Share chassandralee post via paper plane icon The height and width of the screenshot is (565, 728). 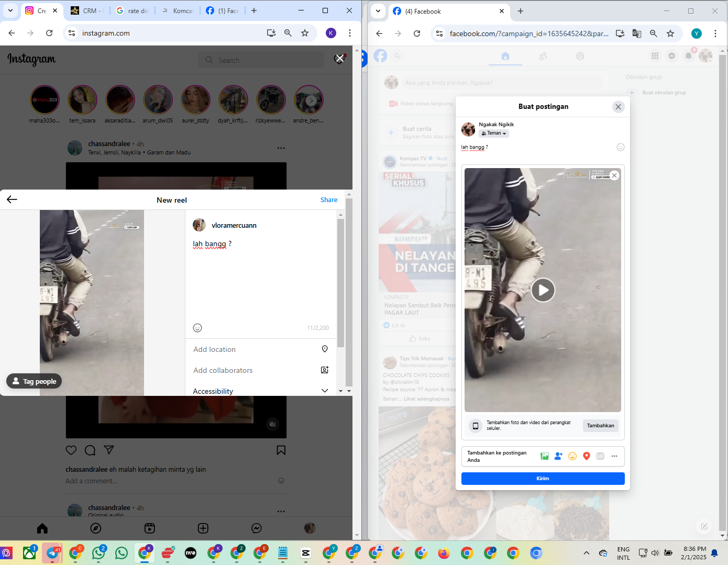coord(109,450)
